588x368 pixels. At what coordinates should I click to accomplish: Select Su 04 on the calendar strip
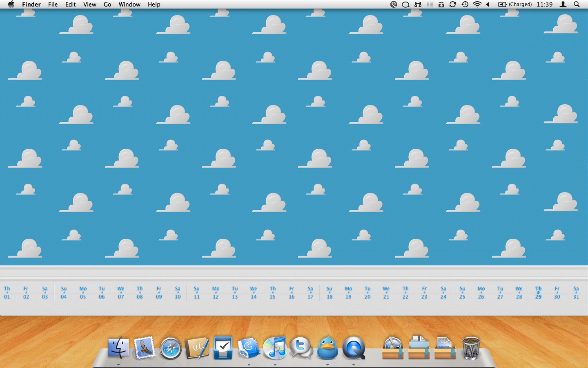[x=64, y=293]
